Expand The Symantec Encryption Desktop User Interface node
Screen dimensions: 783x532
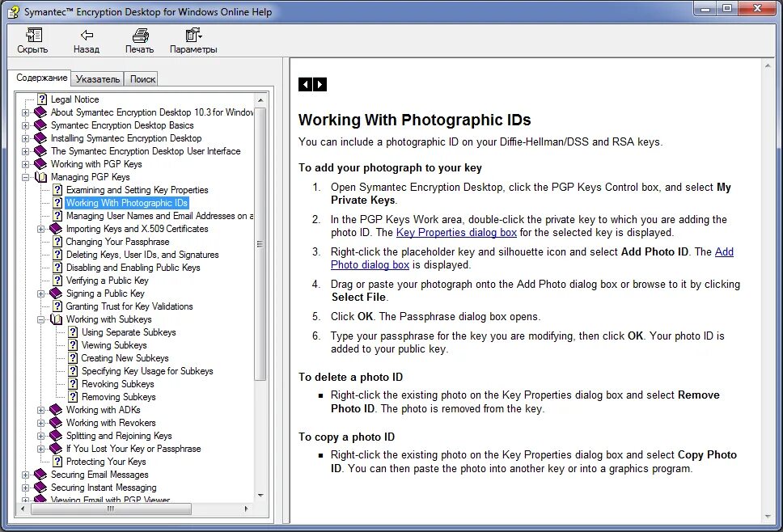25,152
